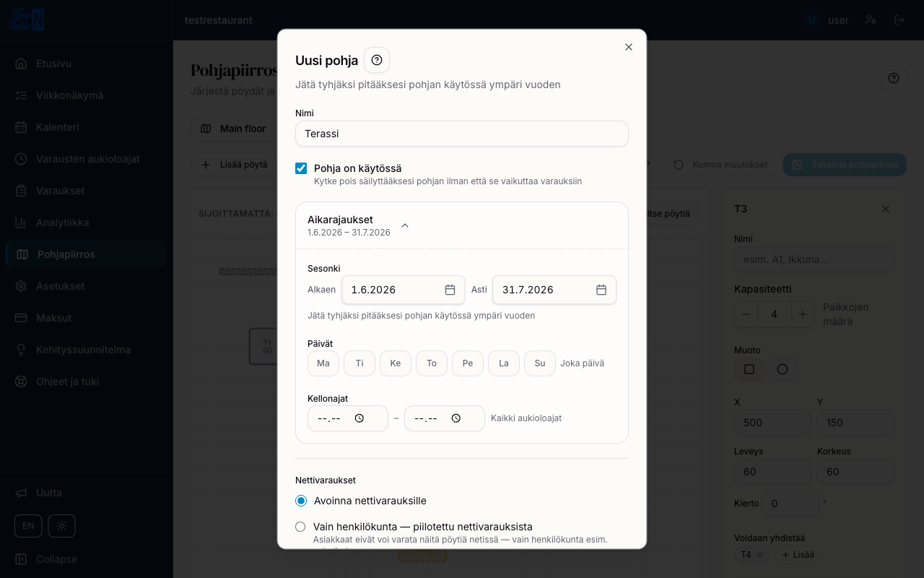Decrease capacity with minus button

(746, 314)
